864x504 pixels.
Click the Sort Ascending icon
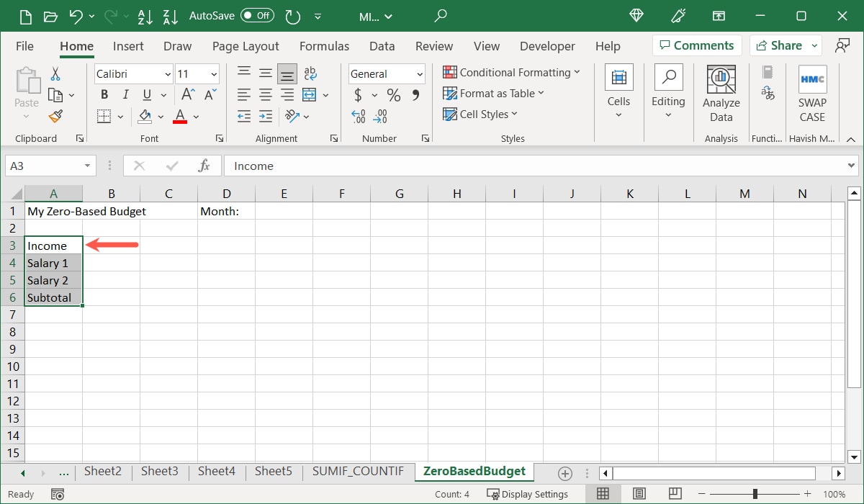145,16
